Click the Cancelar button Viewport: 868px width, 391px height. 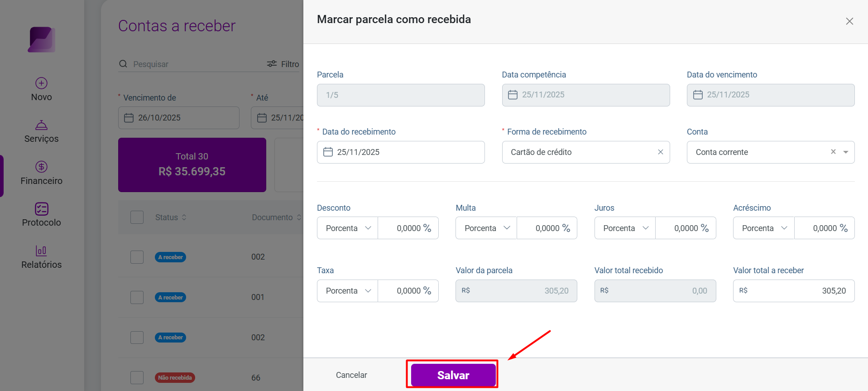(351, 375)
